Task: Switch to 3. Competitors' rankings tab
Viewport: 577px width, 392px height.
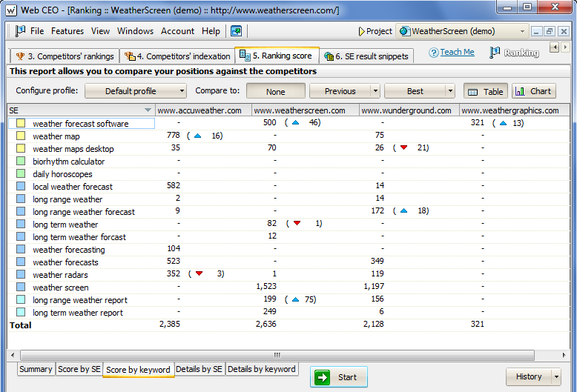Action: pyautogui.click(x=65, y=56)
